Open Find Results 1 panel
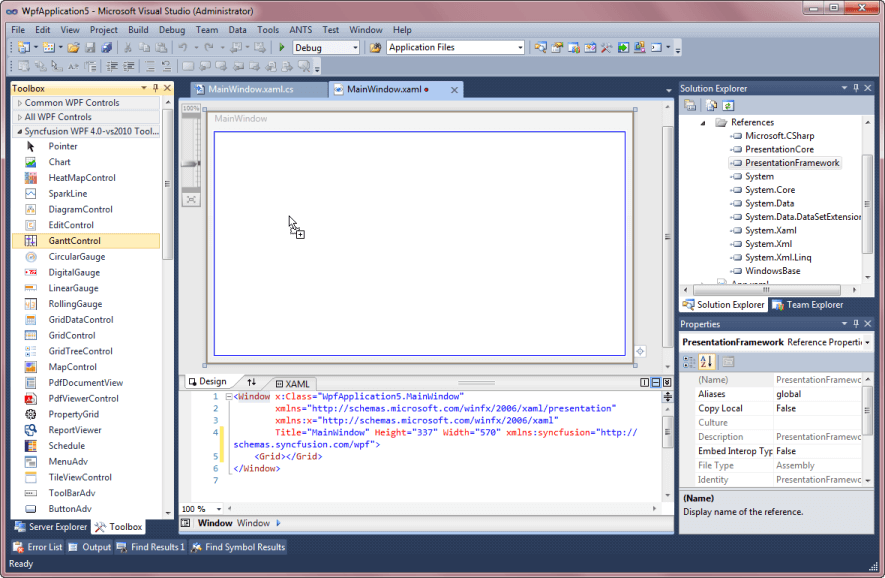The width and height of the screenshot is (885, 578). pos(151,547)
